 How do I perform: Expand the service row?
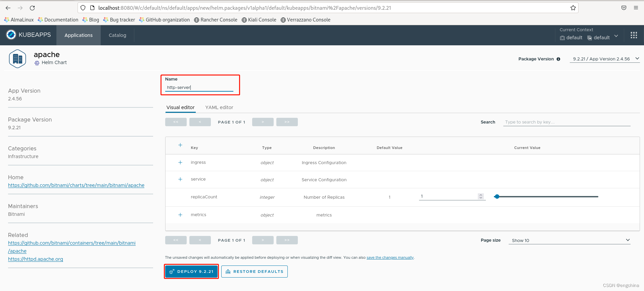180,179
